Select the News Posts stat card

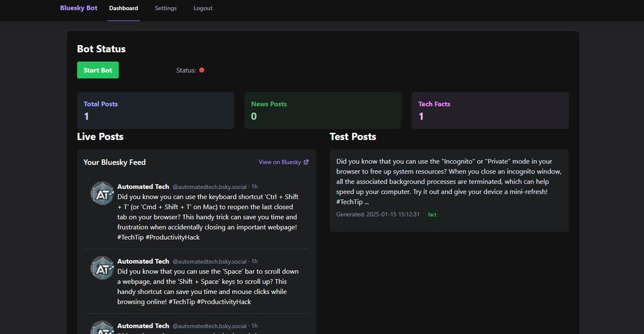tap(323, 110)
